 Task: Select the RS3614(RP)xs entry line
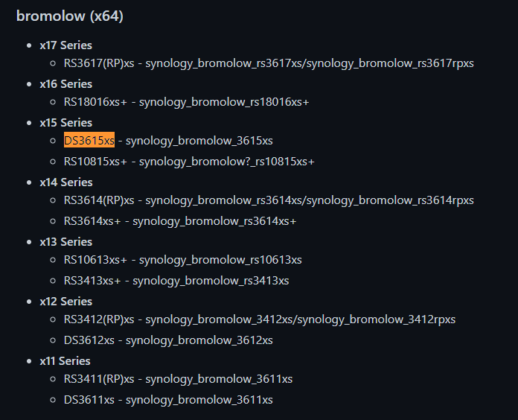click(x=268, y=200)
